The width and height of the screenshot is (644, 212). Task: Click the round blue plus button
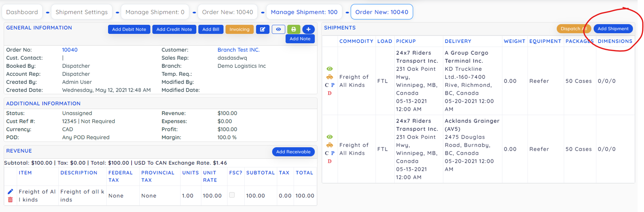click(308, 30)
